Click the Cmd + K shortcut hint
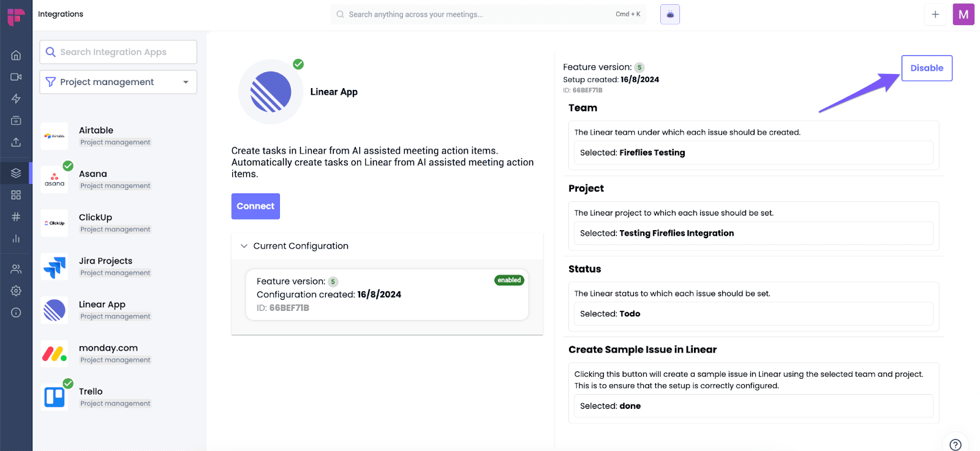Viewport: 980px width, 451px height. tap(628, 14)
